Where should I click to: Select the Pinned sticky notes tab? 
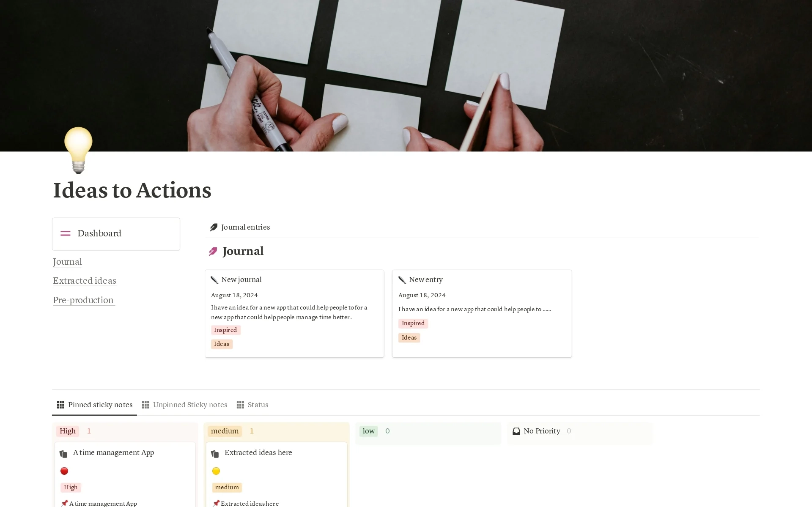pos(95,405)
